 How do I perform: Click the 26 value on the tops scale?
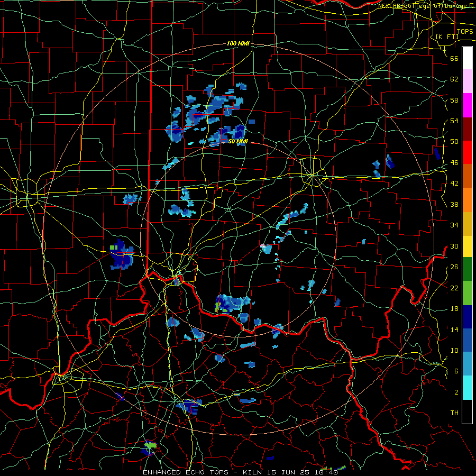tap(454, 267)
